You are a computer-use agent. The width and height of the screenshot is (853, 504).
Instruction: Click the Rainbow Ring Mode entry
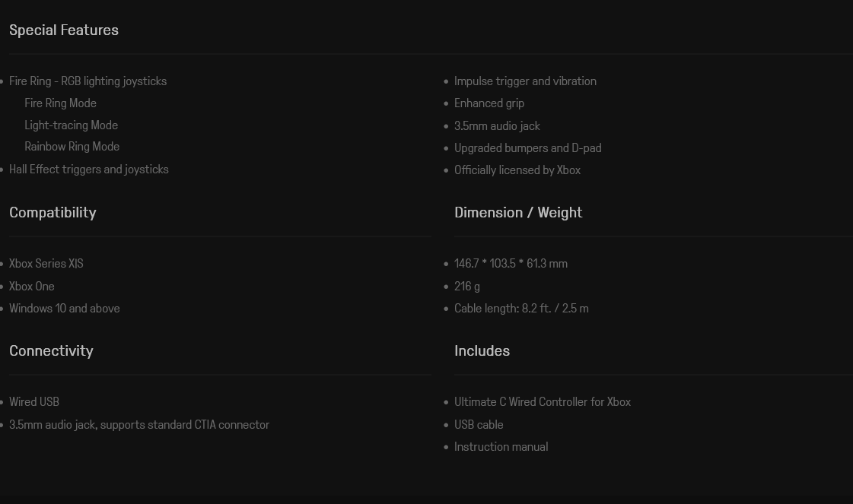click(x=72, y=147)
